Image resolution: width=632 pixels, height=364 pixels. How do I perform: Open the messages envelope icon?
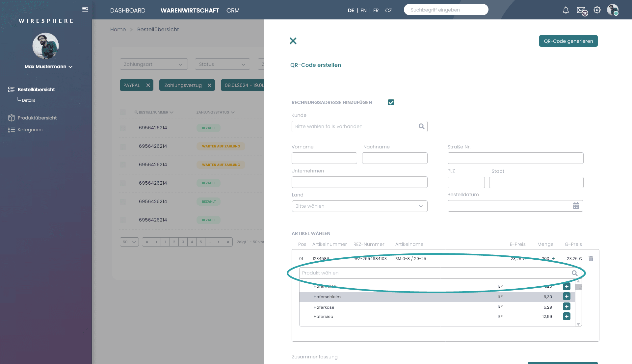pyautogui.click(x=581, y=11)
